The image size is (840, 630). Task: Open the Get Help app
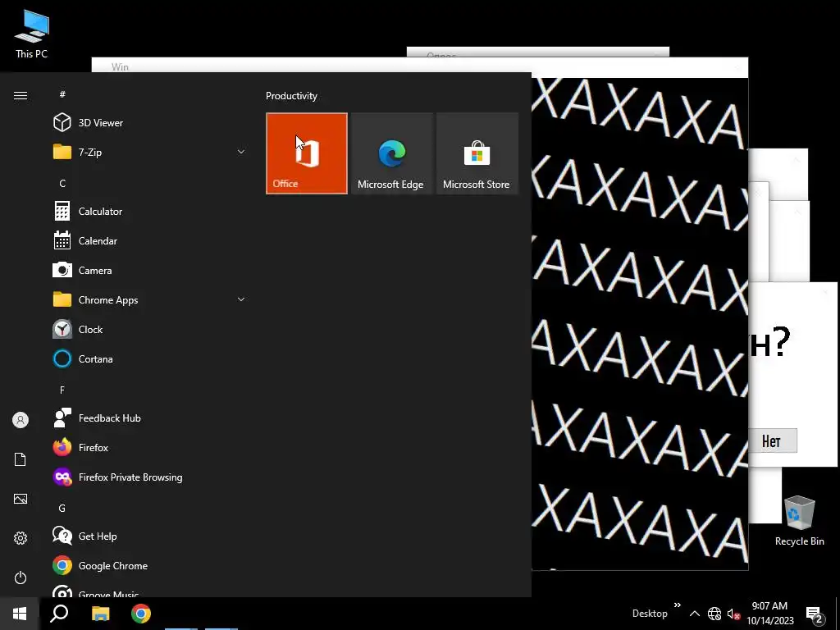(150, 536)
